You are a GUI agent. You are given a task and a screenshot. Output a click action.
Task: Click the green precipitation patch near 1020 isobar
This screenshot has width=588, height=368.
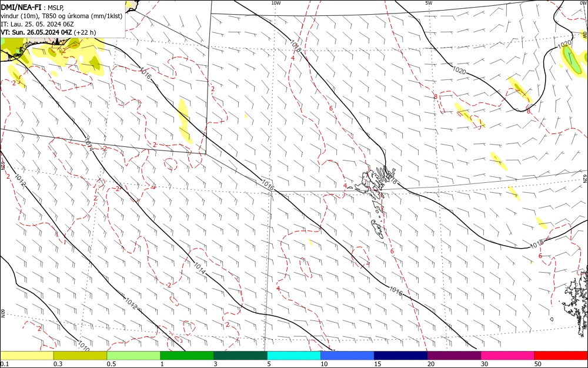tap(572, 60)
